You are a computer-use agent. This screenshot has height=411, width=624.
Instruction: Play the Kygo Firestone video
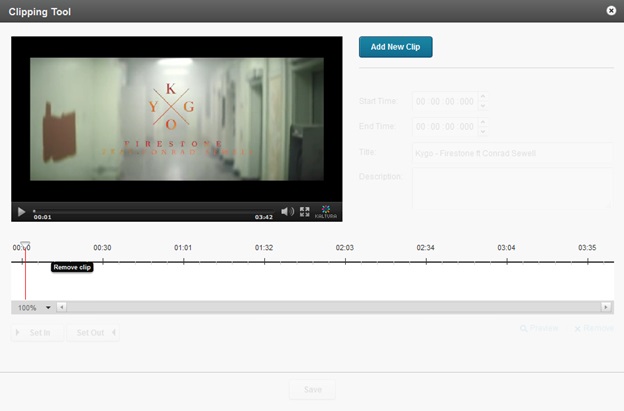pyautogui.click(x=21, y=212)
